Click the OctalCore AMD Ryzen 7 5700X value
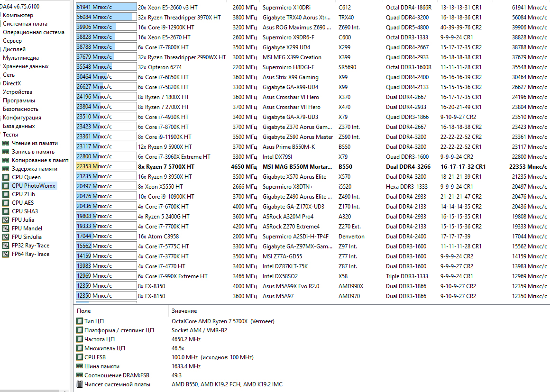 point(223,321)
